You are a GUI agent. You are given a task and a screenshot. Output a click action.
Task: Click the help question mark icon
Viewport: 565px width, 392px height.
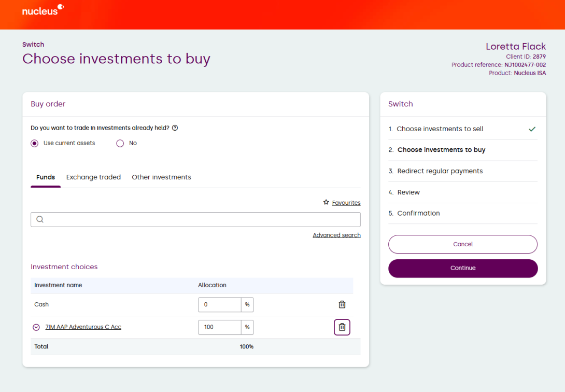pos(175,128)
